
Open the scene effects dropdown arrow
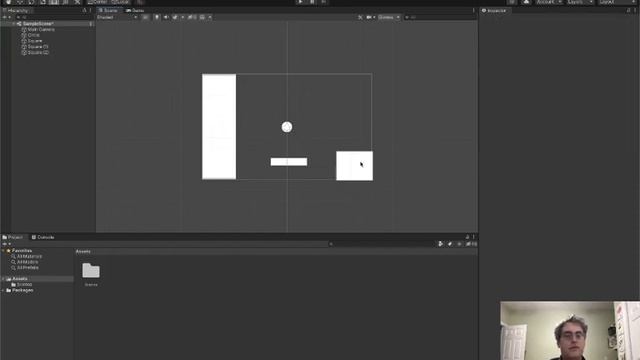click(182, 18)
